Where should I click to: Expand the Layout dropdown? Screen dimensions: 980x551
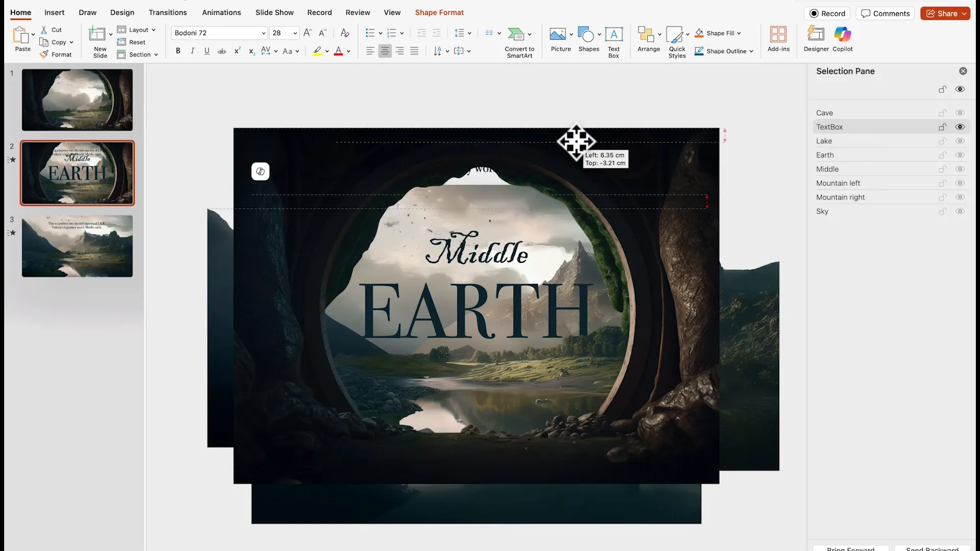153,30
